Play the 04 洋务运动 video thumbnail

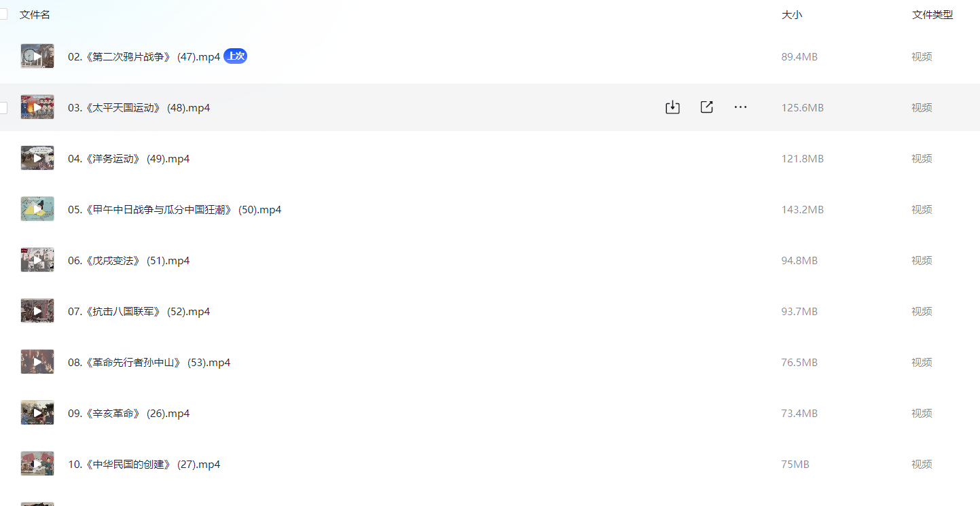click(x=37, y=158)
